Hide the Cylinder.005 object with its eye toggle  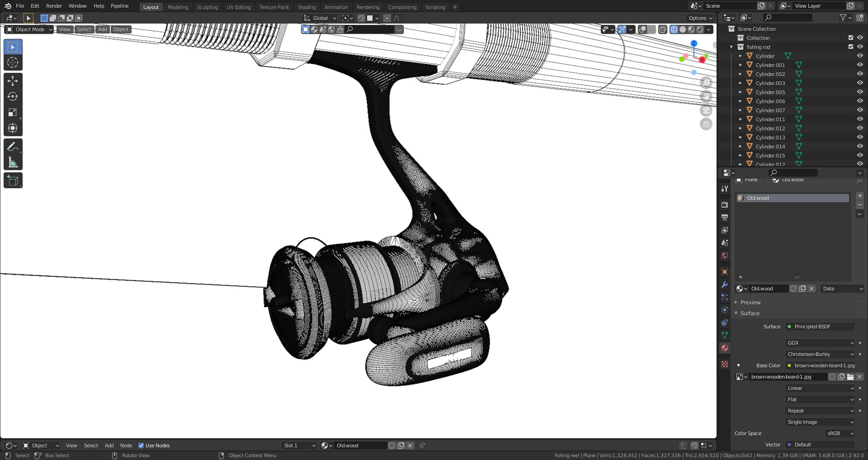tap(859, 92)
